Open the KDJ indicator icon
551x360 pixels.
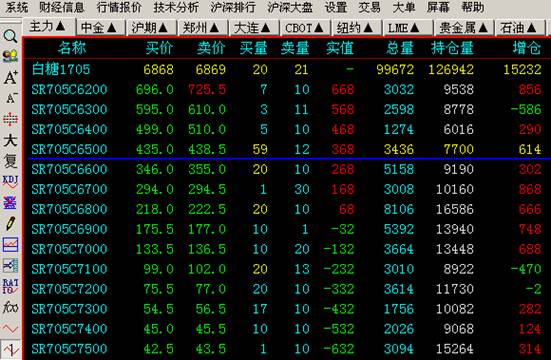tap(10, 182)
